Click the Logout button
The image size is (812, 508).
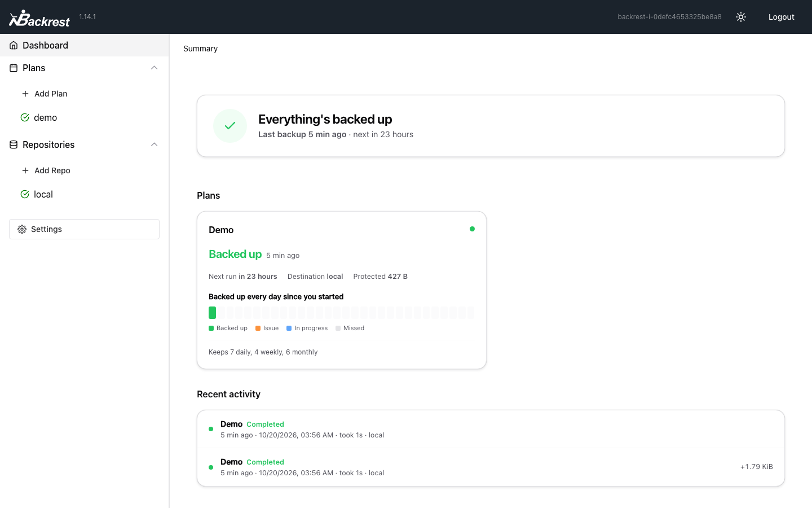(x=781, y=17)
